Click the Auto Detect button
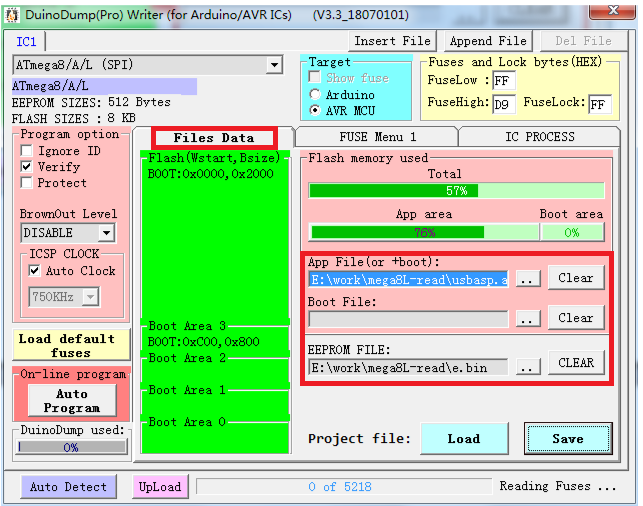 (x=68, y=487)
